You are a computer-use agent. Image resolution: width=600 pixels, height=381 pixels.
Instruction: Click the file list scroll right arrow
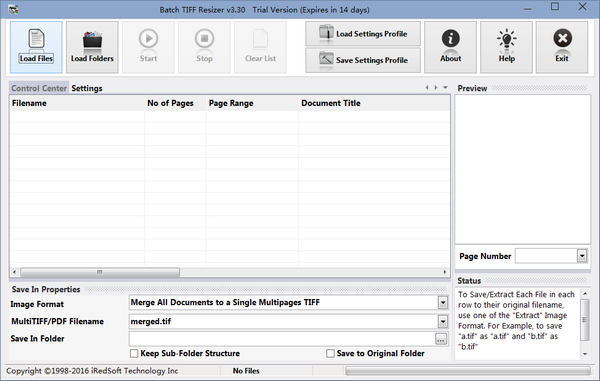pyautogui.click(x=445, y=272)
